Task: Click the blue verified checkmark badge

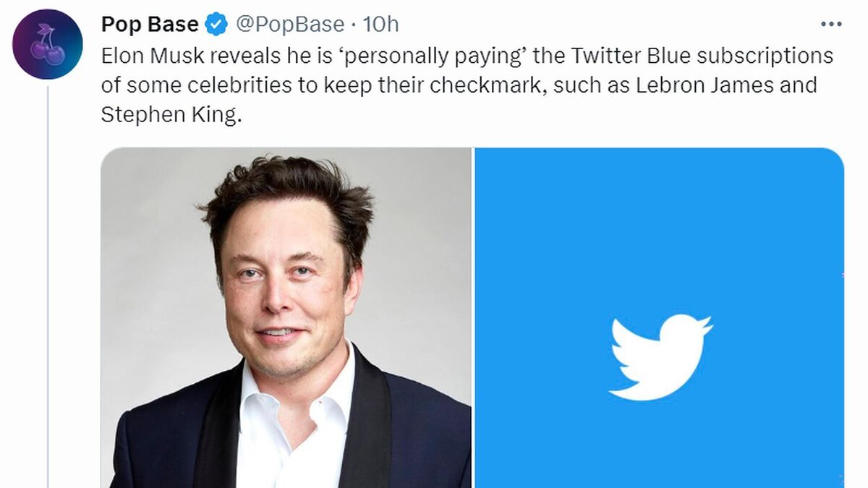Action: point(215,25)
